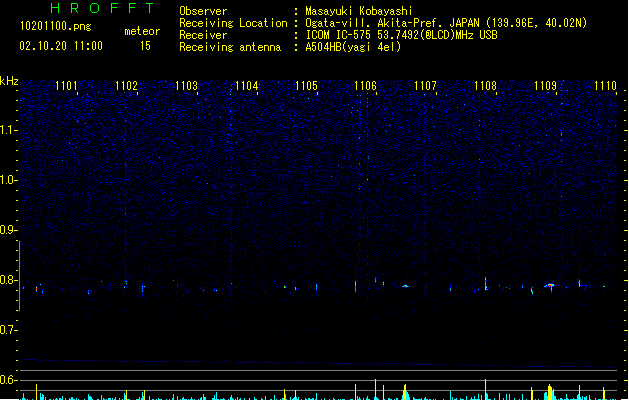Click time marker 1103

click(187, 86)
